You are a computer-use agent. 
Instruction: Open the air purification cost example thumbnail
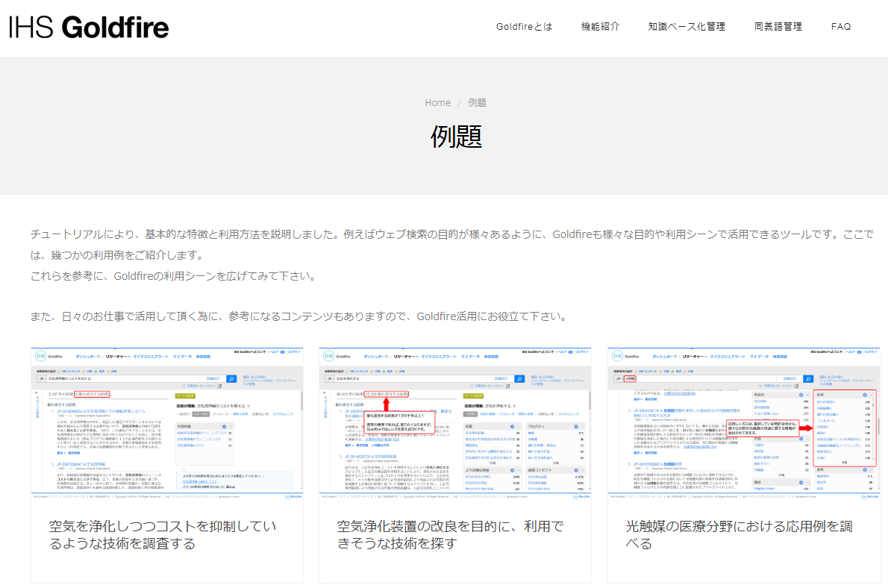(167, 424)
